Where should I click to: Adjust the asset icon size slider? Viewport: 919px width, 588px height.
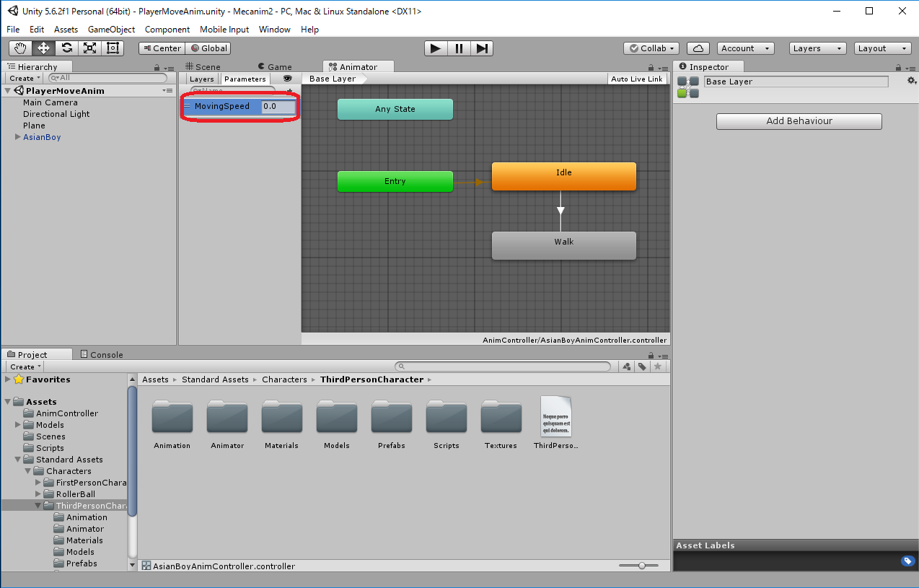tap(642, 566)
